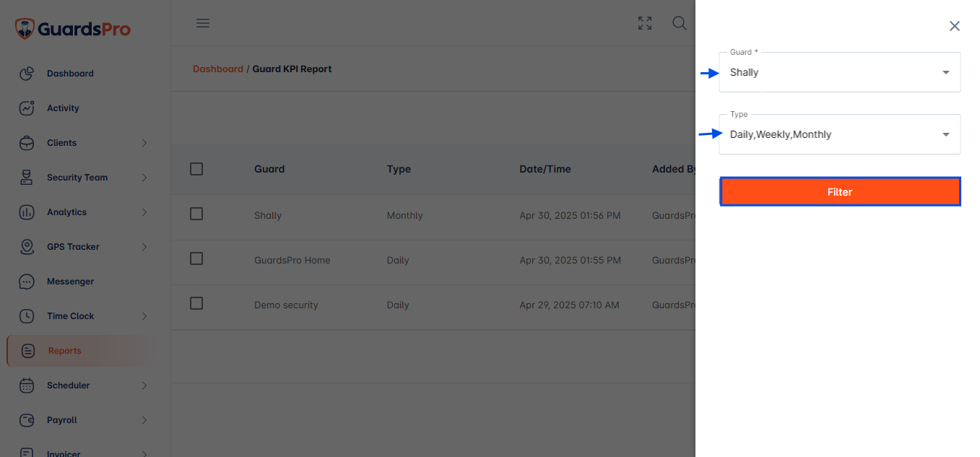Expand the GPS Tracker submenu chevron
The image size is (980, 457).
click(144, 247)
